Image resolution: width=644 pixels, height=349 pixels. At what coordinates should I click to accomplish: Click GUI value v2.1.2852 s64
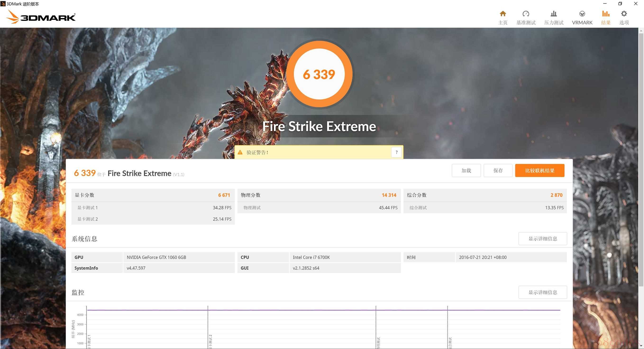tap(306, 268)
